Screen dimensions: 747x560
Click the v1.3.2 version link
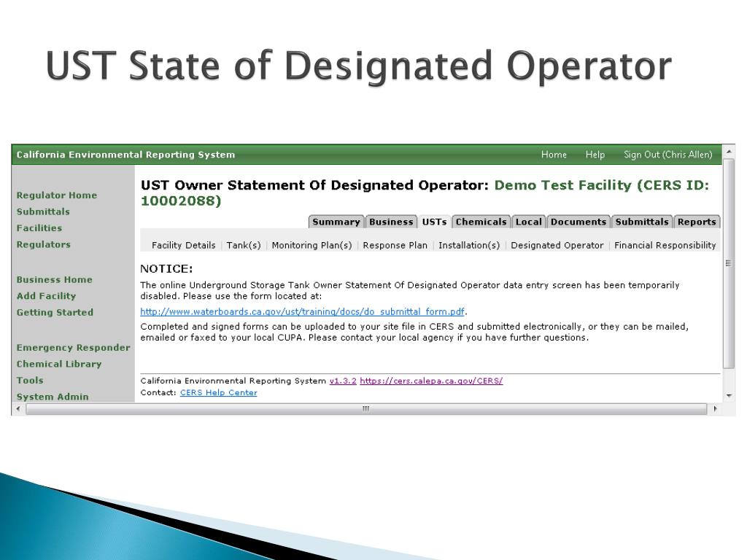(x=343, y=381)
